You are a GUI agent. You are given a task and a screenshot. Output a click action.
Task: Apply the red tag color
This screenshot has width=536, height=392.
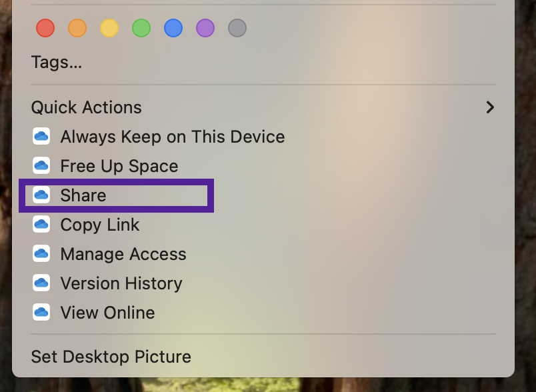click(45, 28)
